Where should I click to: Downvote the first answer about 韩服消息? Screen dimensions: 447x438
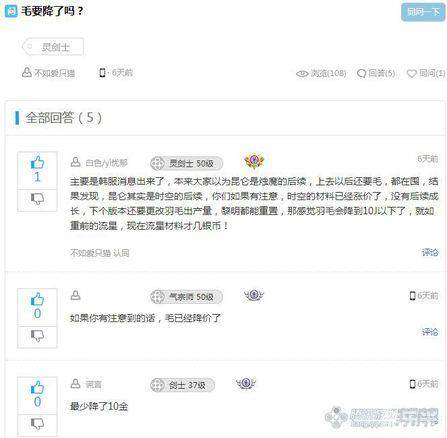pos(37,200)
